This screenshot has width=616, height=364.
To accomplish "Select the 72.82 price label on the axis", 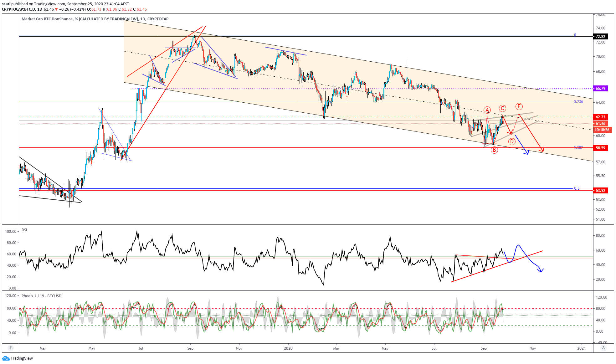I will coord(600,37).
